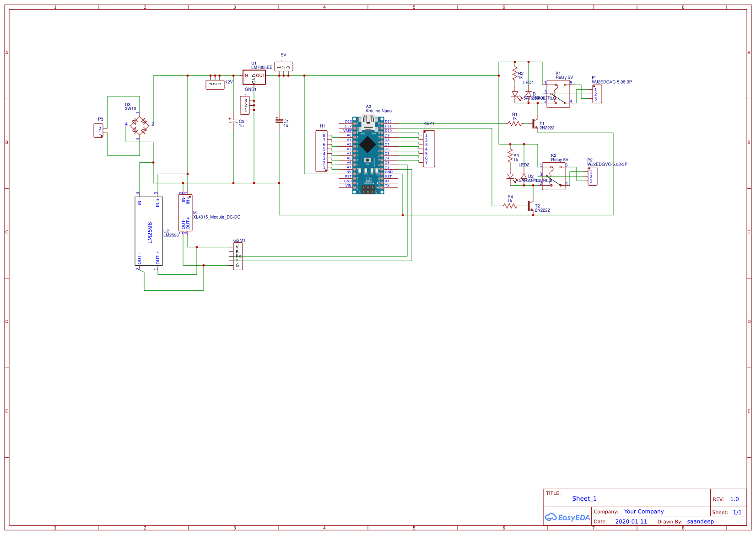
Task: Click the LM2596 module U2 block
Action: [x=149, y=231]
